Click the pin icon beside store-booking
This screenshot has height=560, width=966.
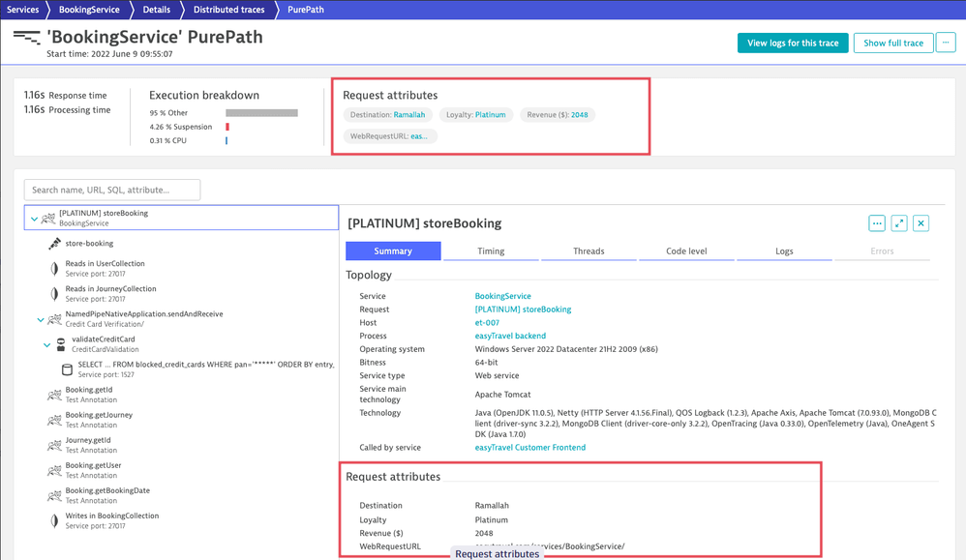[55, 244]
